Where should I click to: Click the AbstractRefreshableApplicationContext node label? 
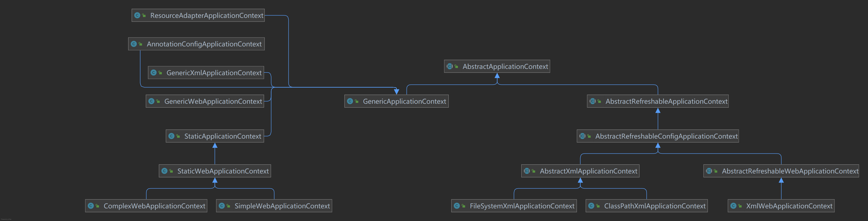[x=667, y=101]
